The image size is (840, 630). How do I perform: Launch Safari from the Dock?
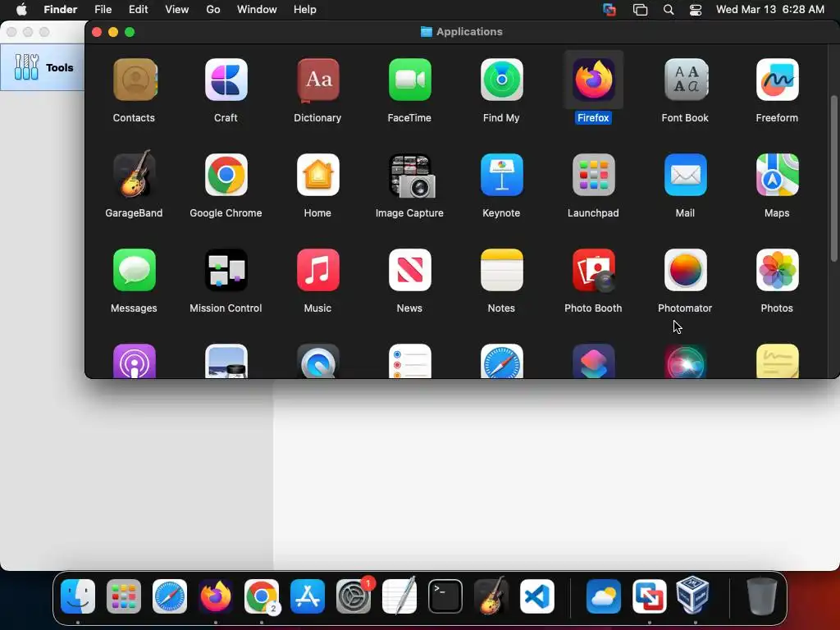[170, 596]
